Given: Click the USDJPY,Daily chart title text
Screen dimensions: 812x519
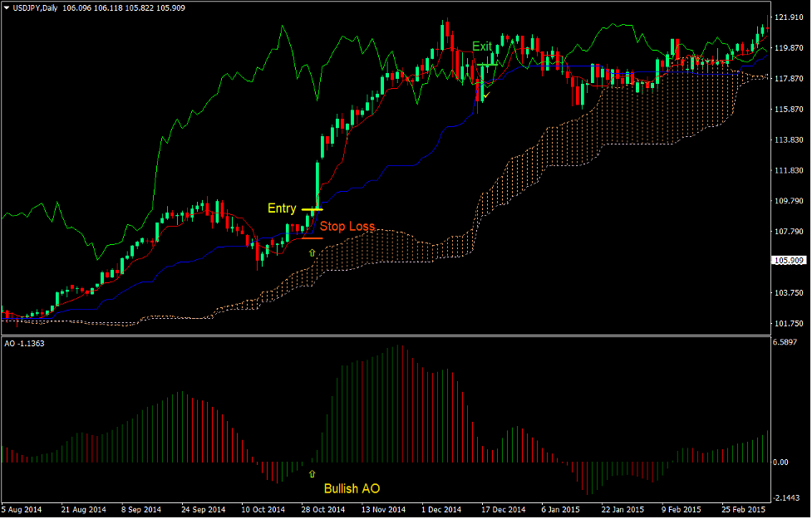Looking at the screenshot, I should (36, 7).
